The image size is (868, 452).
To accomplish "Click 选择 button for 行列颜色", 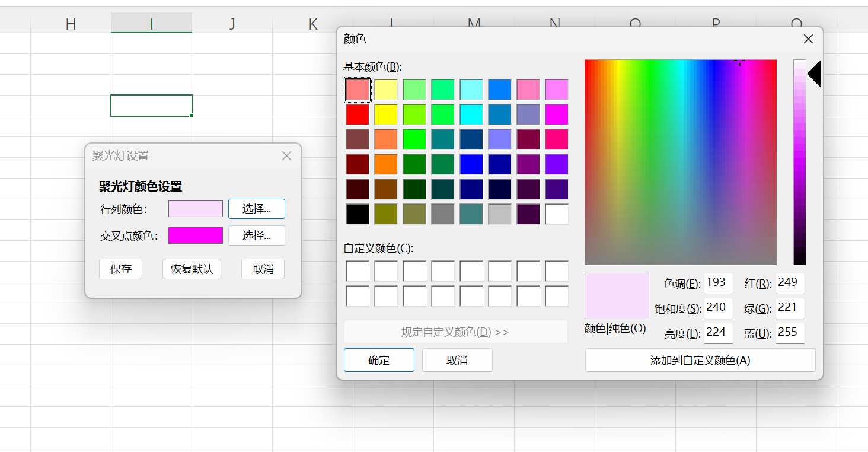I will click(256, 209).
